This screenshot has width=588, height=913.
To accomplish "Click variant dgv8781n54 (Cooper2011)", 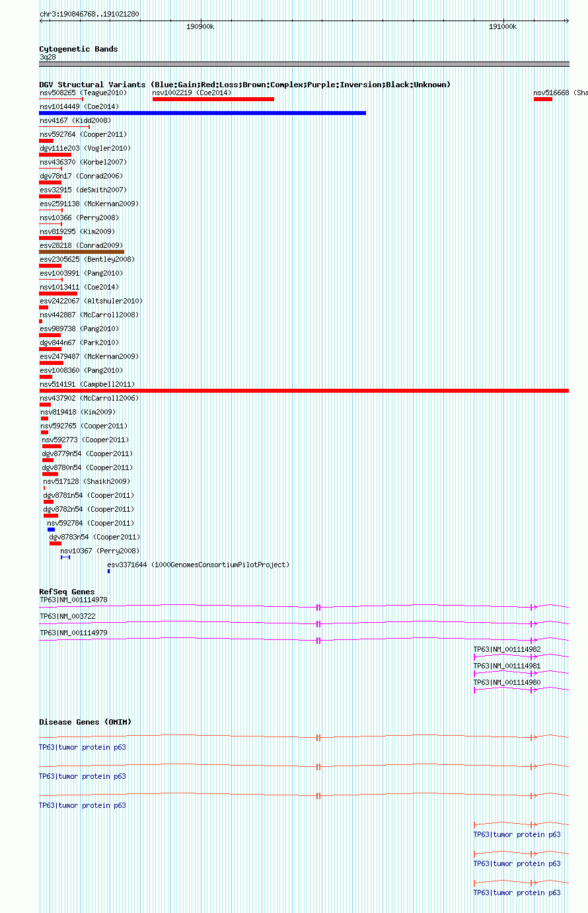I will [89, 495].
